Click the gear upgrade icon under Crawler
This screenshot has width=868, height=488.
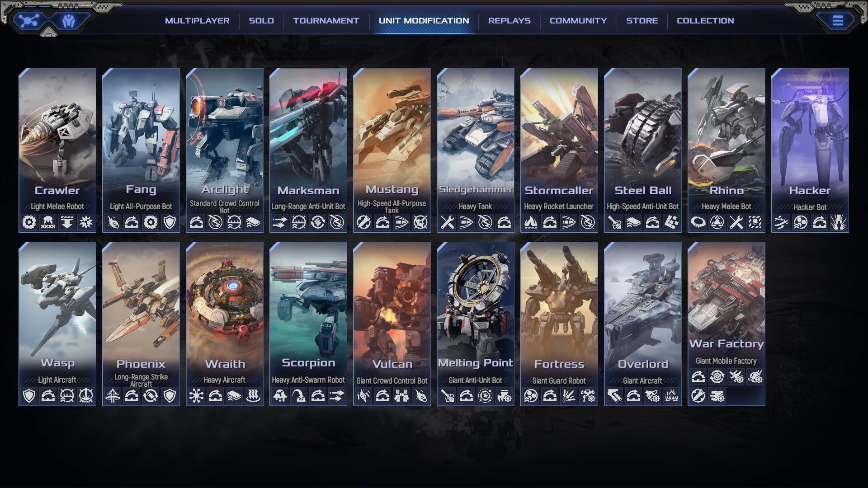[x=28, y=222]
